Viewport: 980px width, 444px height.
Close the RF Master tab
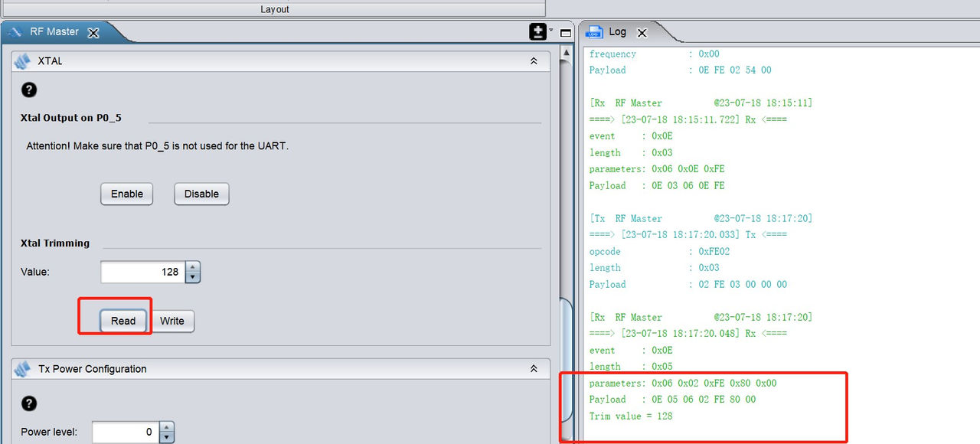tap(93, 32)
